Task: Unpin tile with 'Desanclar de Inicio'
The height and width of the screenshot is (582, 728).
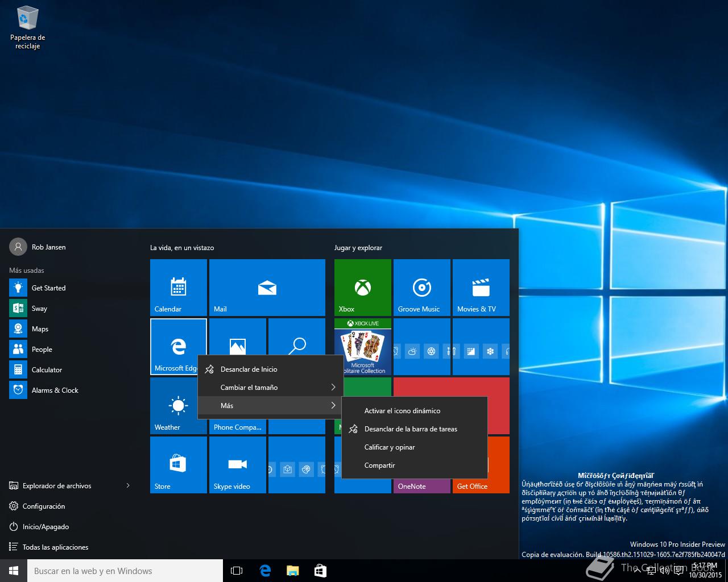Action: pos(249,369)
